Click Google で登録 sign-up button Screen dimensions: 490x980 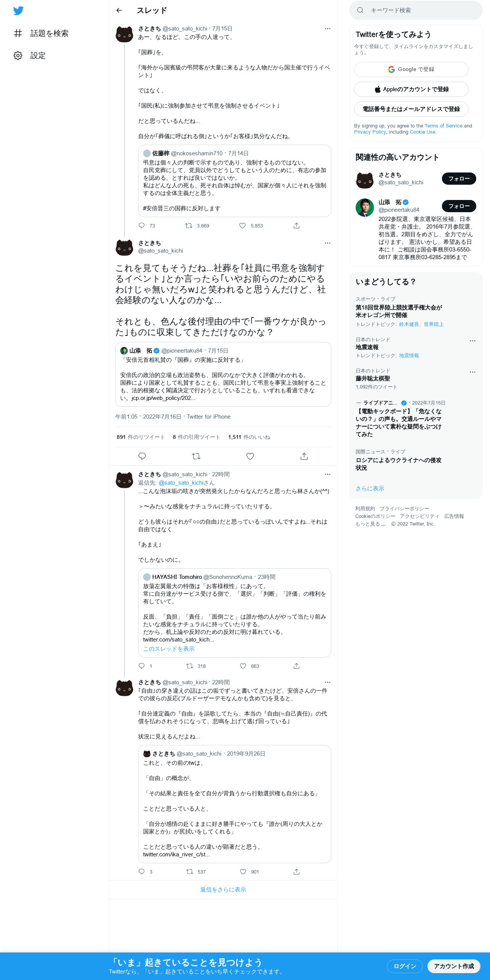(x=411, y=69)
